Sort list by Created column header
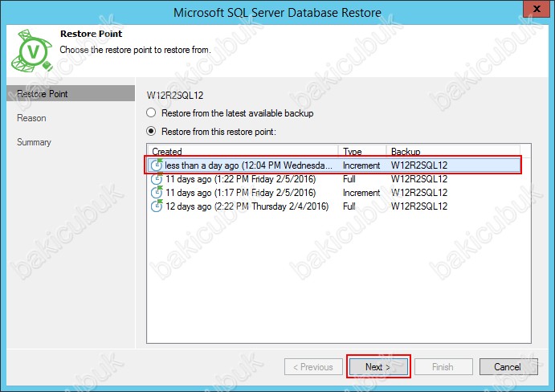 [243, 151]
